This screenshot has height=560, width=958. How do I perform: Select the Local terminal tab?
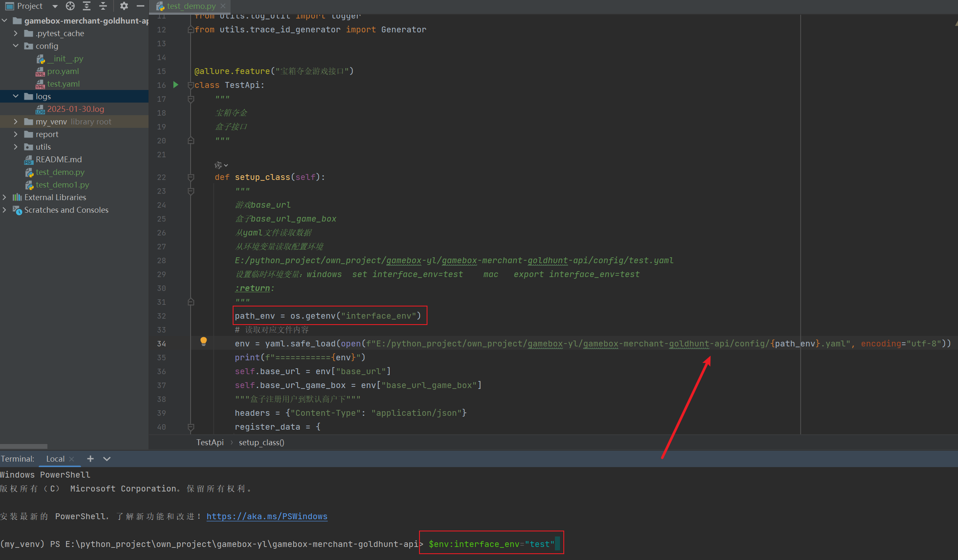tap(55, 459)
